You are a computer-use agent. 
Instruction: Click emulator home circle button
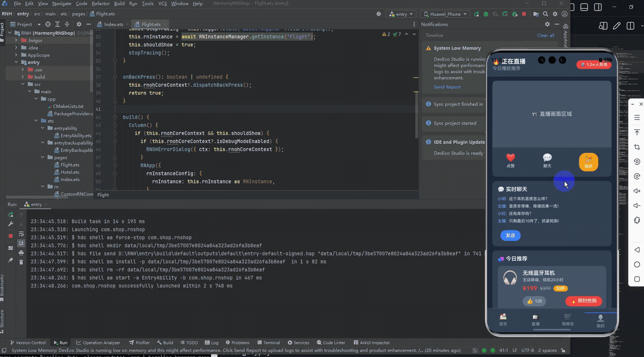[637, 264]
